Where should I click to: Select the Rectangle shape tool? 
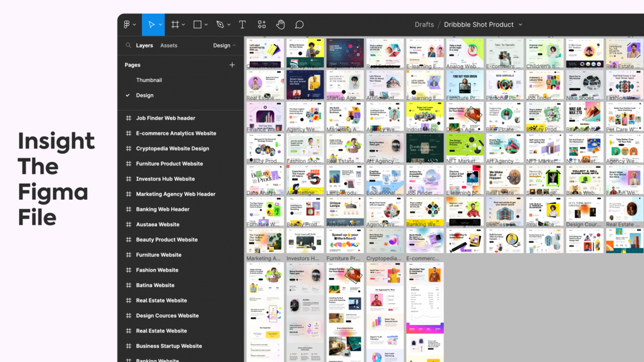197,24
